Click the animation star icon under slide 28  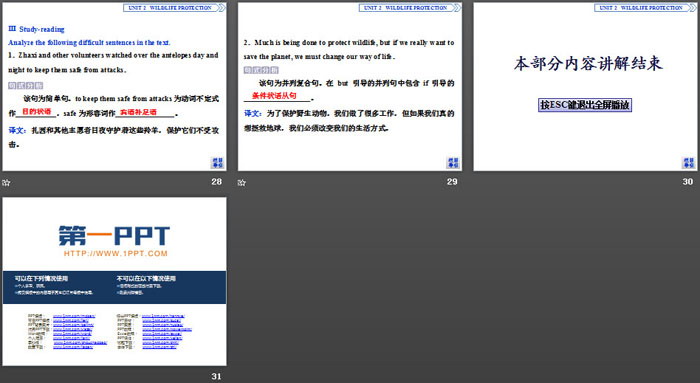pyautogui.click(x=6, y=183)
